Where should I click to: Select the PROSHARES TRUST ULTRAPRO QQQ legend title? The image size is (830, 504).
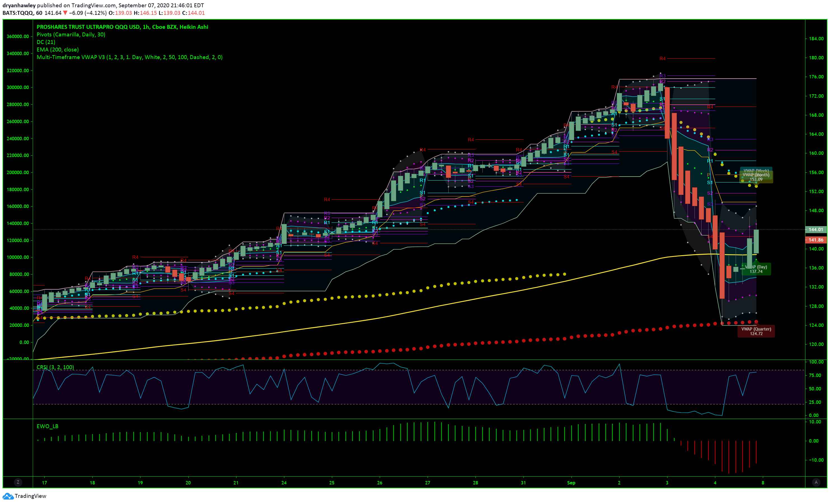[122, 27]
